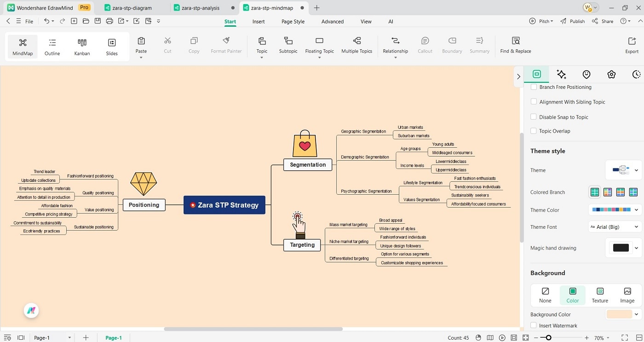
Task: Select the Zara STP Strategy central topic
Action: point(224,205)
